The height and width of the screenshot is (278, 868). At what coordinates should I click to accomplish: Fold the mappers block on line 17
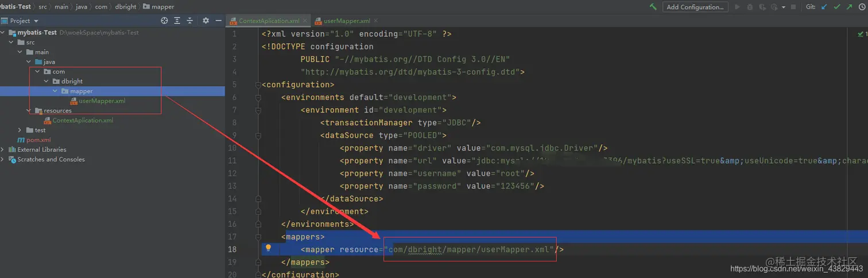click(258, 237)
